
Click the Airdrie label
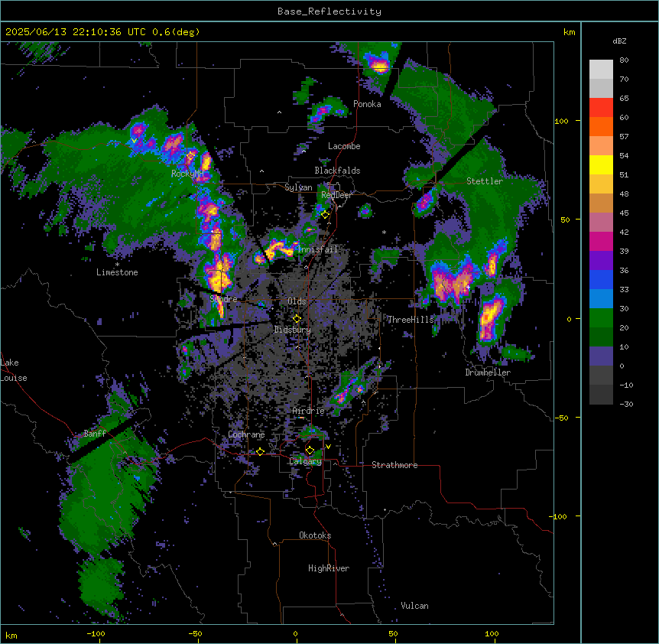point(309,411)
